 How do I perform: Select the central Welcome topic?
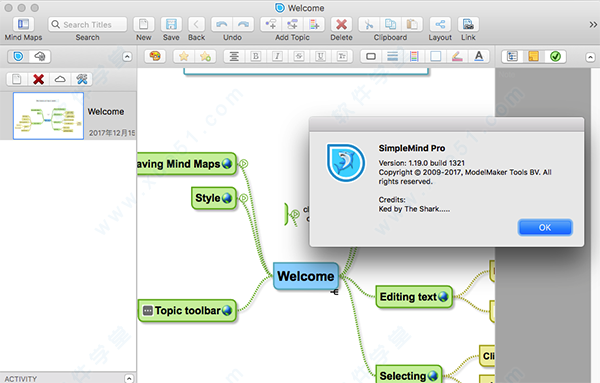pyautogui.click(x=306, y=276)
